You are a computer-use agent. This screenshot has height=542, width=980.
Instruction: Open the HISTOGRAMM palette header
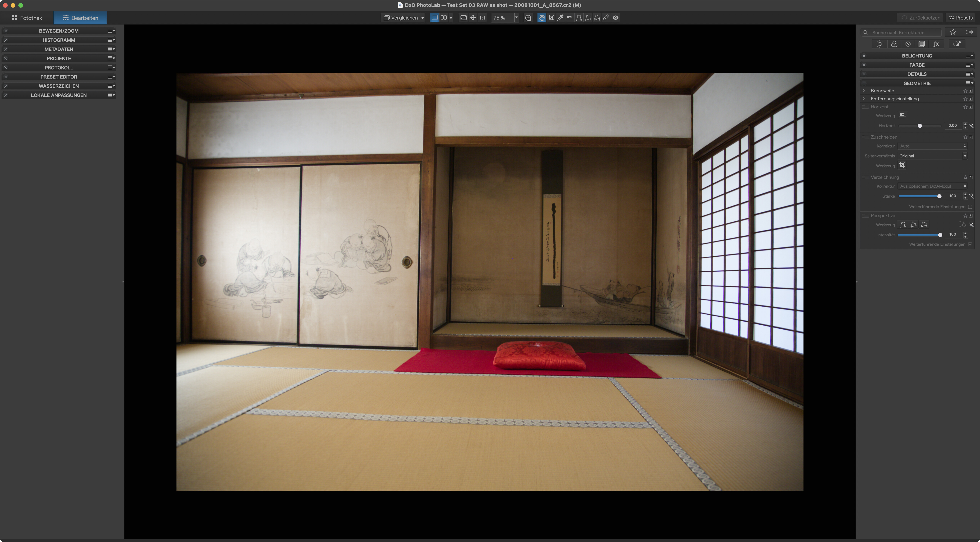[59, 40]
